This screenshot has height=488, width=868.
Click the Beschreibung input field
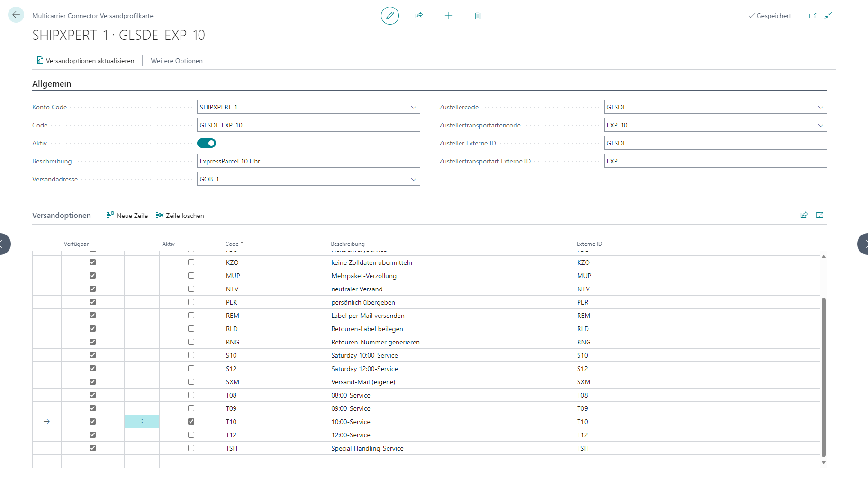[308, 161]
